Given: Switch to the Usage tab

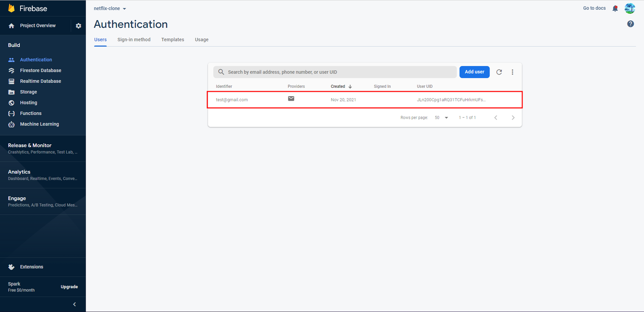Looking at the screenshot, I should coord(202,40).
